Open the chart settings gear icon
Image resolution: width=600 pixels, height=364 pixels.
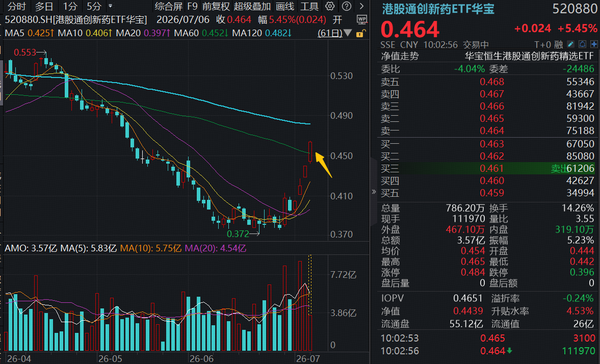coord(330,6)
